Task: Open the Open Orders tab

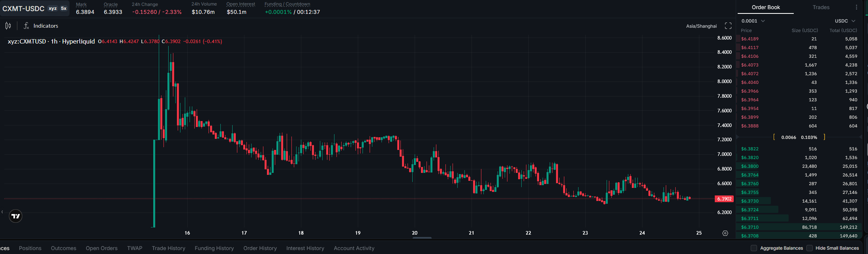Action: click(101, 248)
